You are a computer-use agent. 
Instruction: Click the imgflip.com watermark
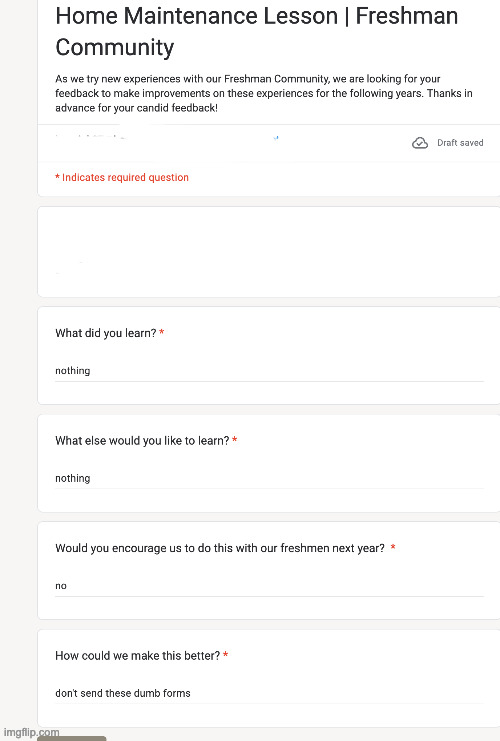click(32, 732)
